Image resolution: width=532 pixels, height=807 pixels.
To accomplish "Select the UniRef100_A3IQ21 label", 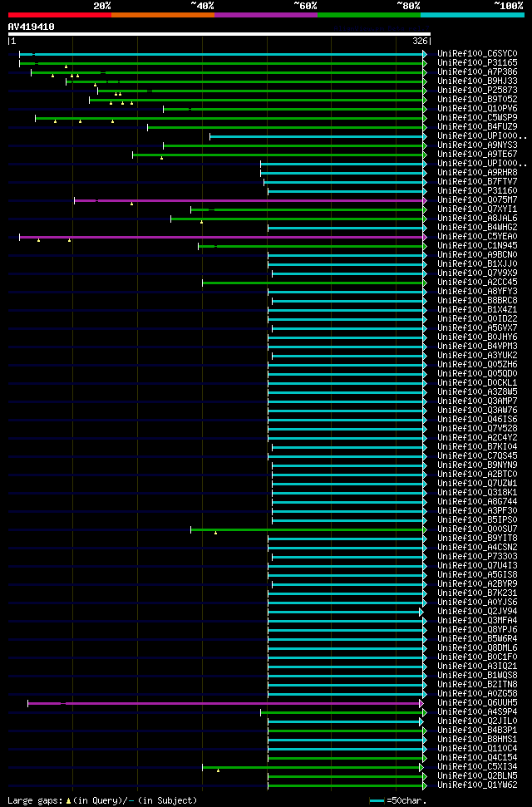I will [x=477, y=666].
